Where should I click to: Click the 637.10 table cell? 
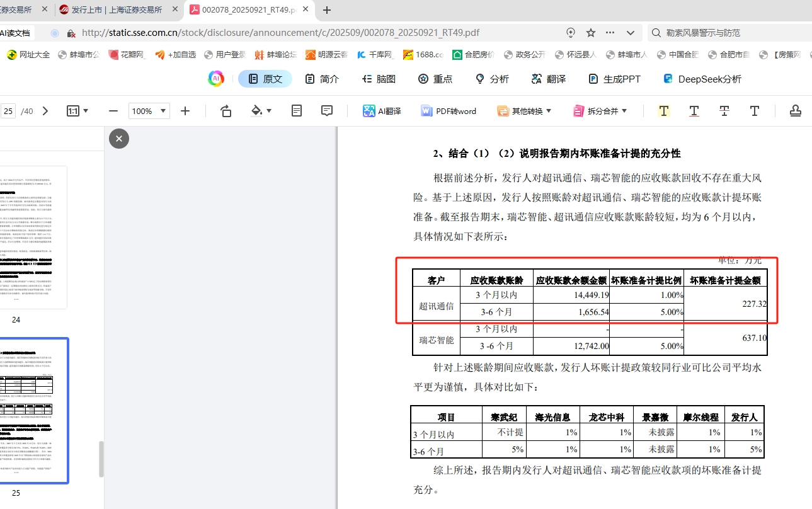(x=725, y=338)
